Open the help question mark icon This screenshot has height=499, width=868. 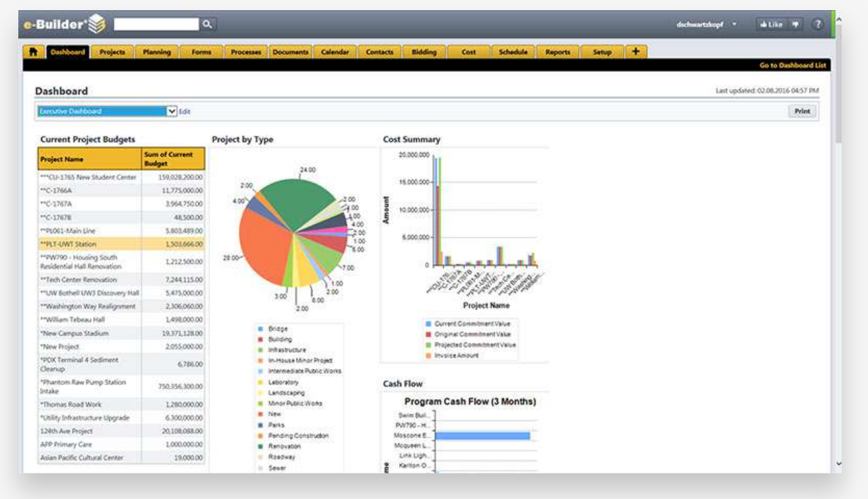click(x=817, y=24)
